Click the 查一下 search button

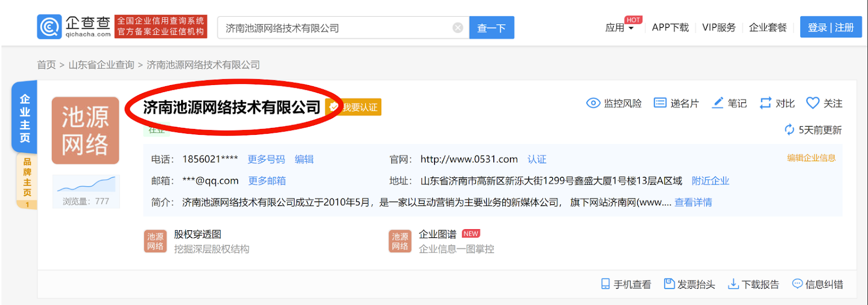pos(492,28)
